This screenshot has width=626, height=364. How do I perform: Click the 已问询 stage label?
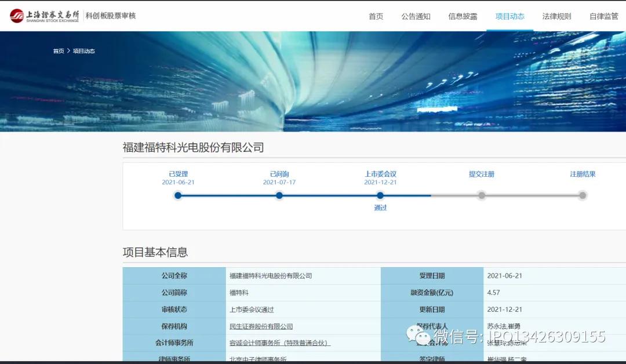[x=279, y=174]
